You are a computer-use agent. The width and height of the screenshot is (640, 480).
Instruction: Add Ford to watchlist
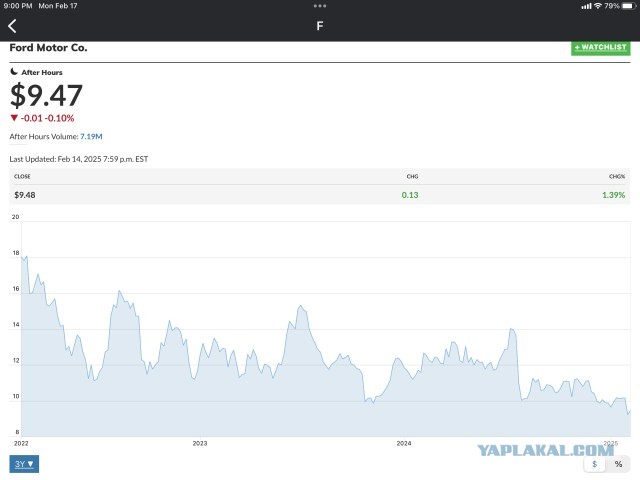[600, 48]
